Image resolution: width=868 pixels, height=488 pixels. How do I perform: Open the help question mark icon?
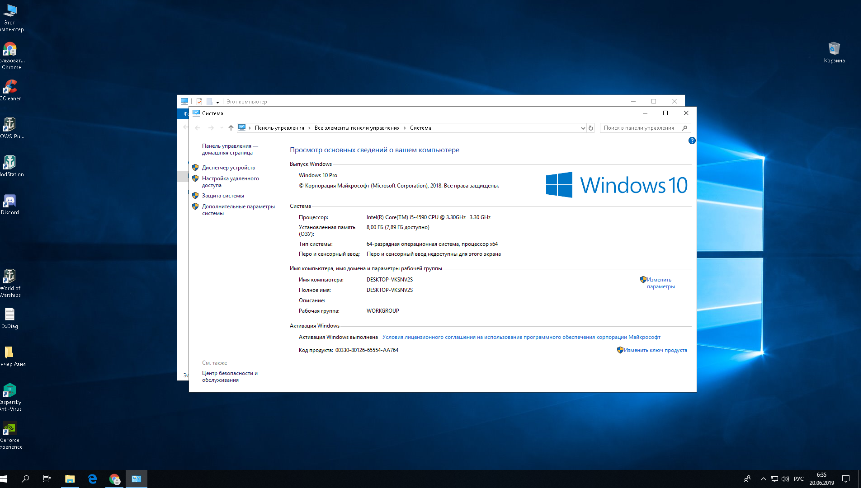click(x=692, y=141)
